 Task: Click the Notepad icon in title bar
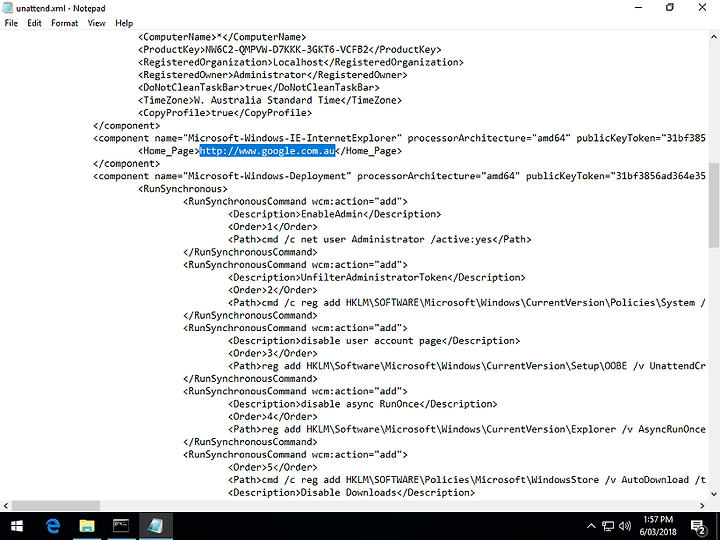click(x=7, y=8)
